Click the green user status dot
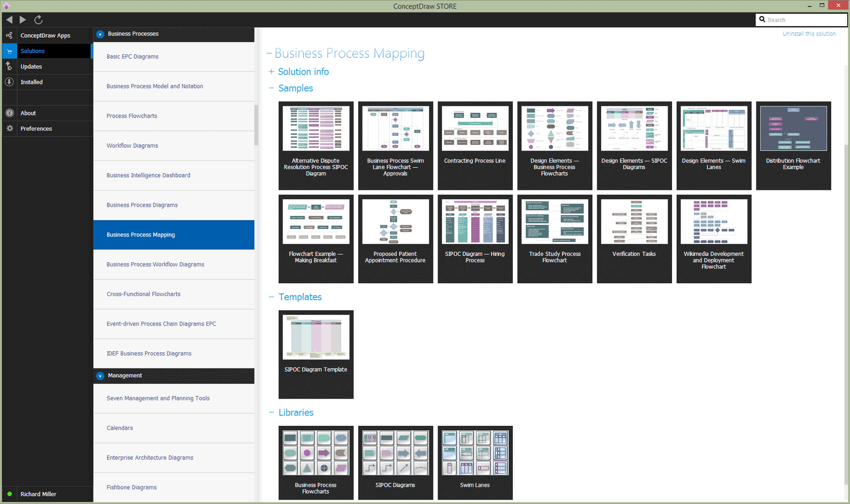This screenshot has height=504, width=850. [x=10, y=494]
